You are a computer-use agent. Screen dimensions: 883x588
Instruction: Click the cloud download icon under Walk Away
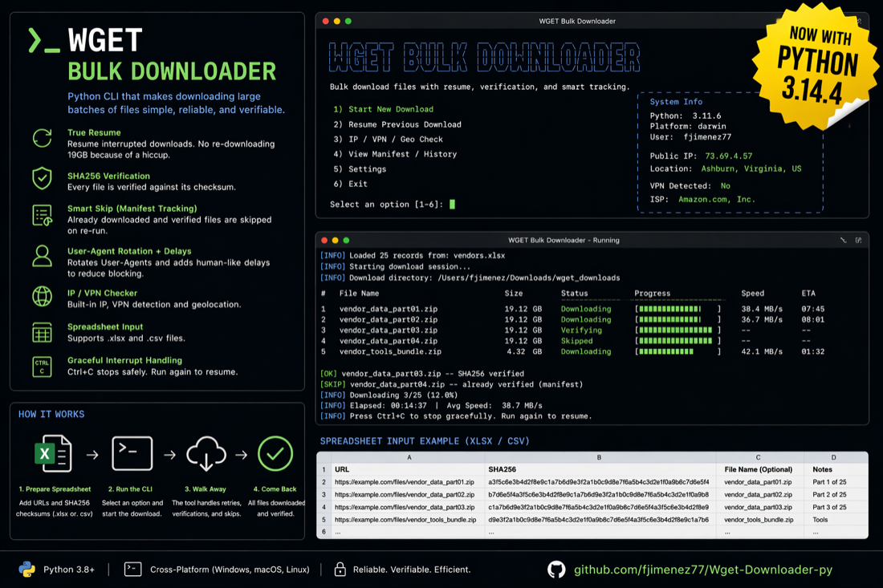[x=205, y=453]
